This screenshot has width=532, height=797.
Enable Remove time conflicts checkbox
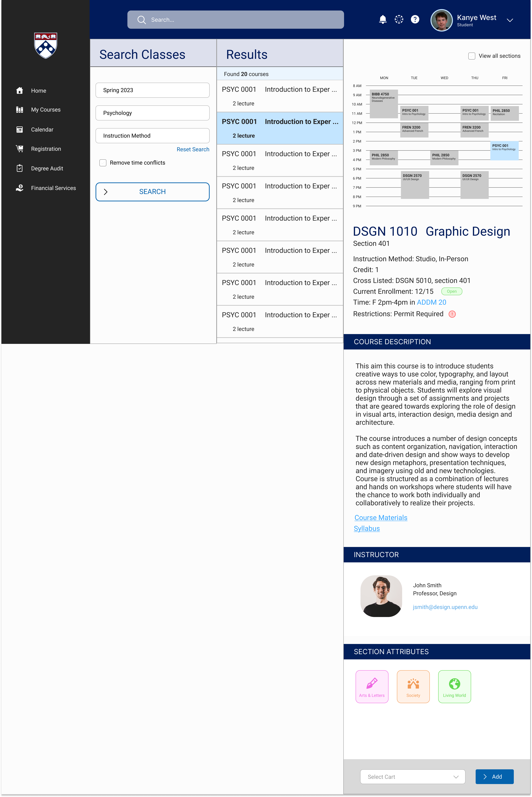[x=103, y=163]
